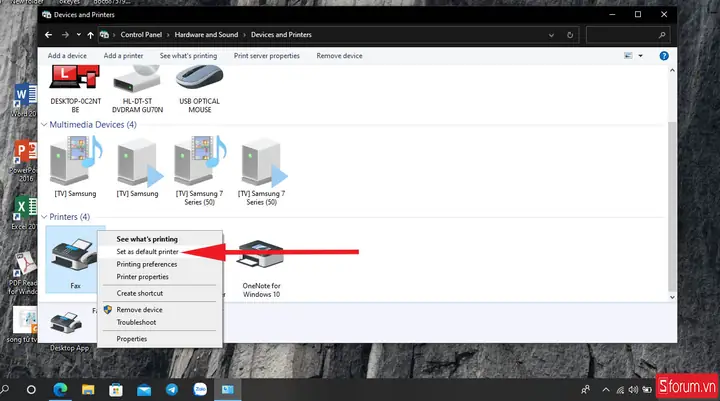Open Mail app from the taskbar

point(144,390)
